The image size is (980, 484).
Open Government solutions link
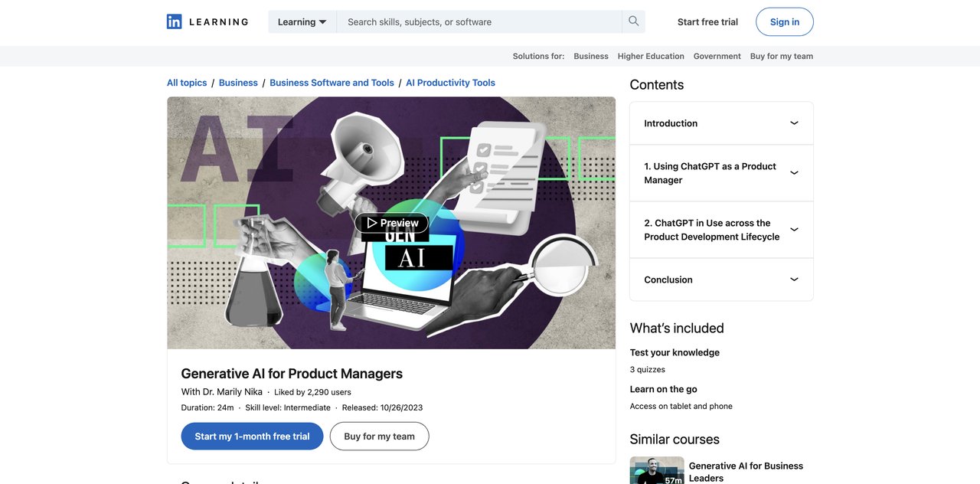717,56
